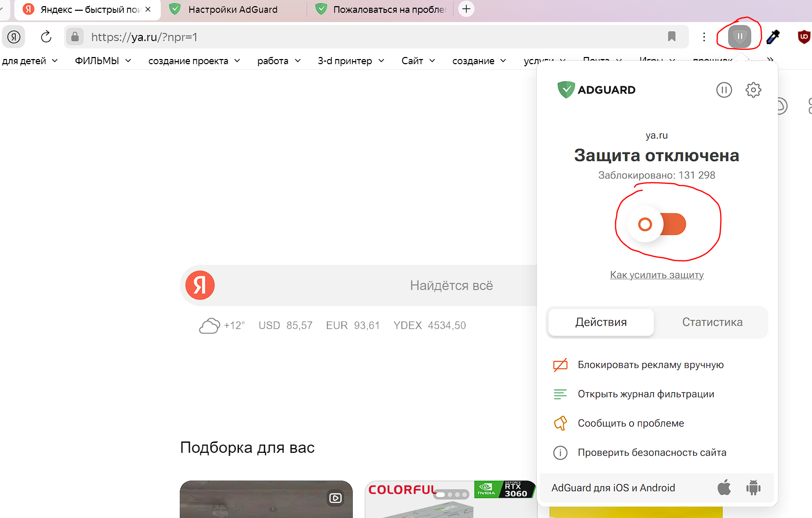Open AdGuard for Android robot icon
812x518 pixels.
pos(753,488)
